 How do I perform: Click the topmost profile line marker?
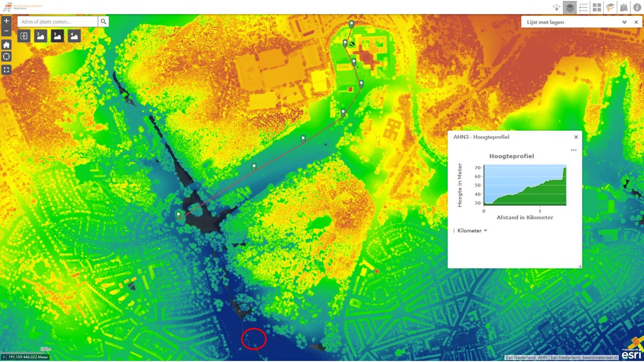point(352,24)
